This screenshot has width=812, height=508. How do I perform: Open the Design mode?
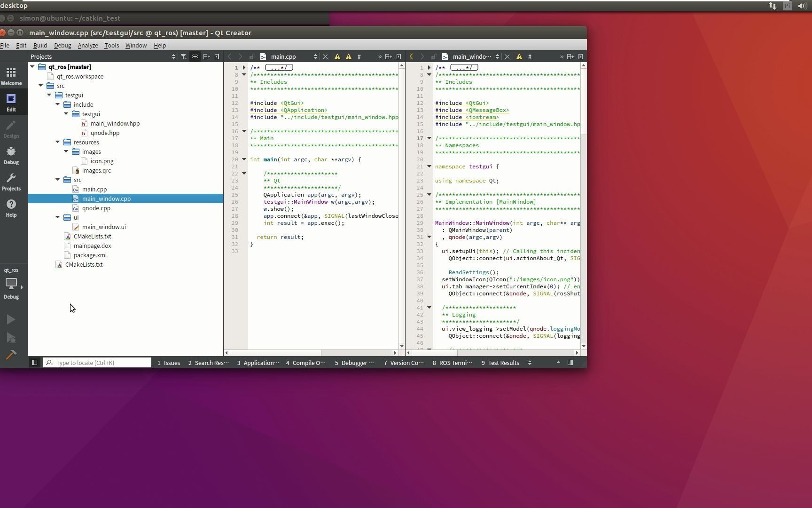[x=11, y=128]
